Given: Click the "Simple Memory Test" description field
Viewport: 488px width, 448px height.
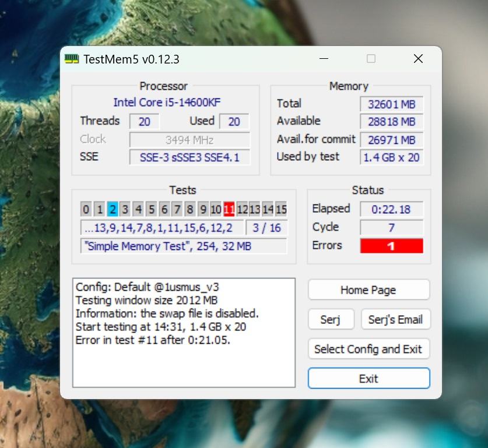Looking at the screenshot, I should 184,246.
